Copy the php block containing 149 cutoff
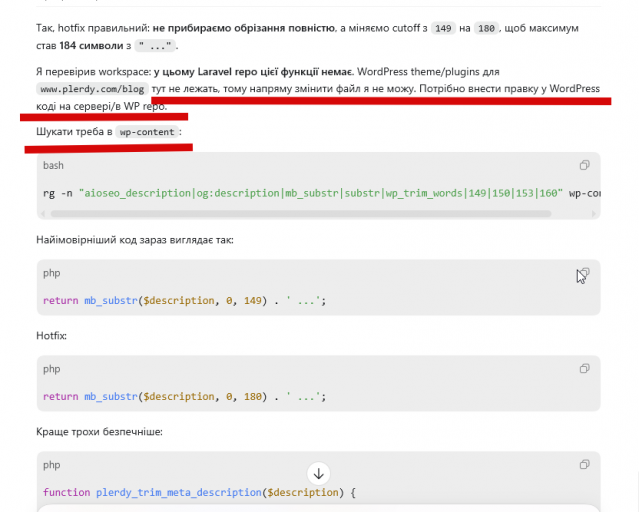The width and height of the screenshot is (639, 512). [x=584, y=273]
